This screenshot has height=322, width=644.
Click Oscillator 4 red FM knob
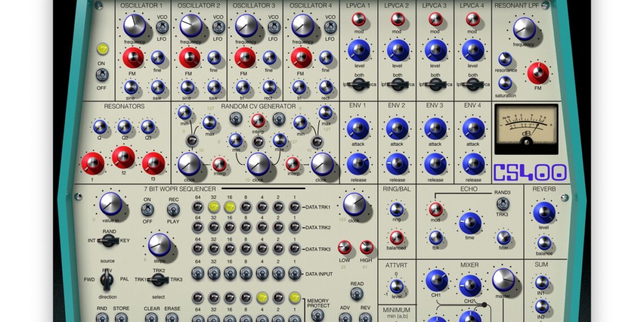coord(302,58)
